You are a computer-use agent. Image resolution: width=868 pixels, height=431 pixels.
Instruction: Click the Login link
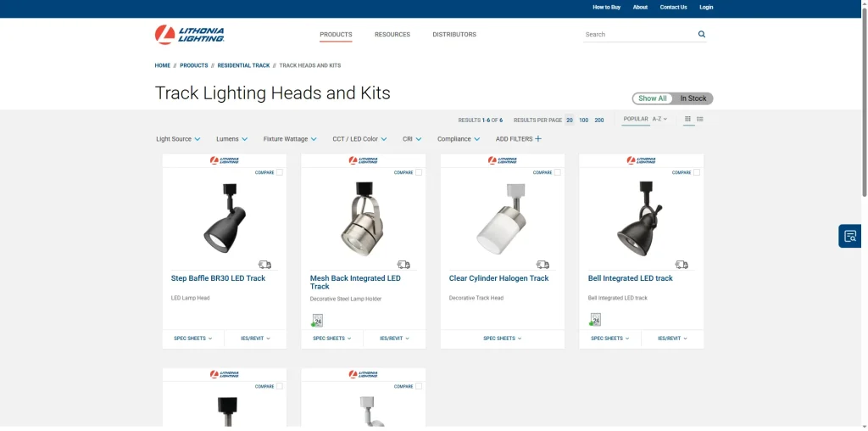pos(706,7)
